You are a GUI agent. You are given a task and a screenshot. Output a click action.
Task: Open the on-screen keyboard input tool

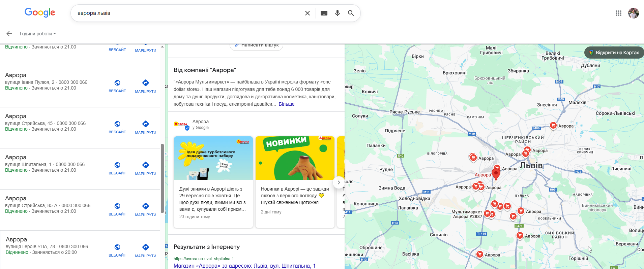324,13
